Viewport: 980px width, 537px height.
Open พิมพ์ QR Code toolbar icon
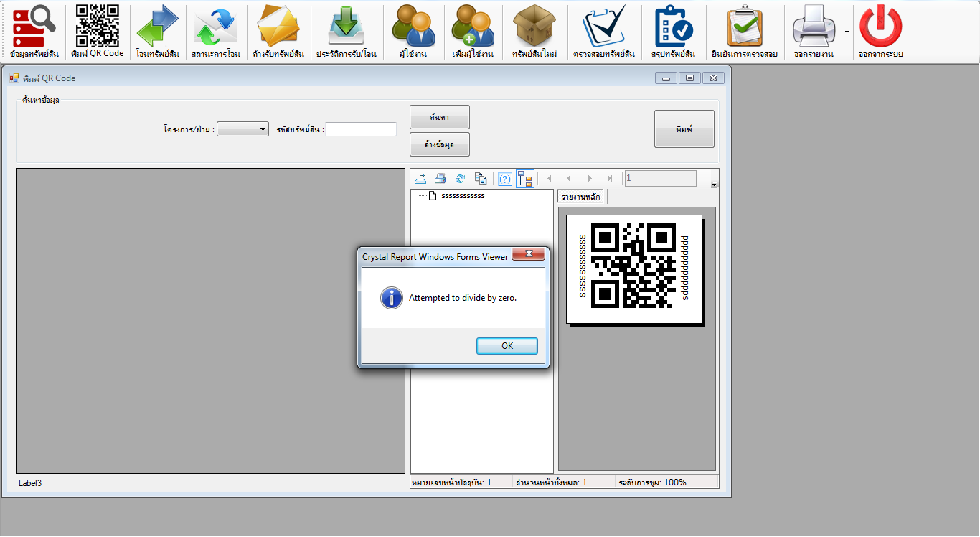(x=98, y=32)
